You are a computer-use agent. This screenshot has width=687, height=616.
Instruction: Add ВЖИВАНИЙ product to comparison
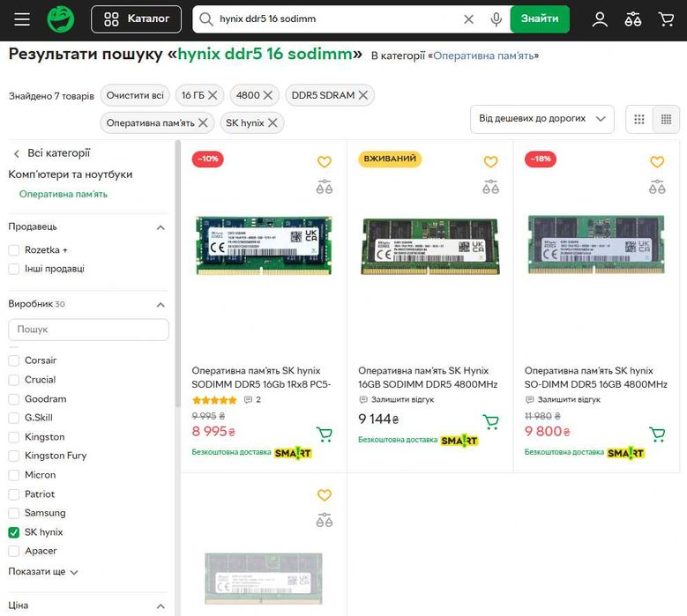click(490, 187)
